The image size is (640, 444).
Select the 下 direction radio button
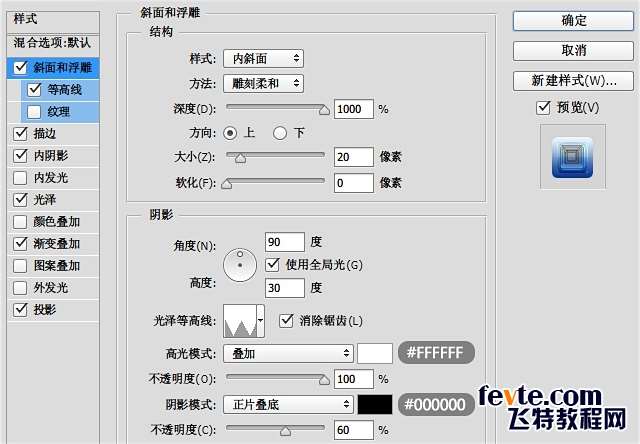[x=280, y=133]
